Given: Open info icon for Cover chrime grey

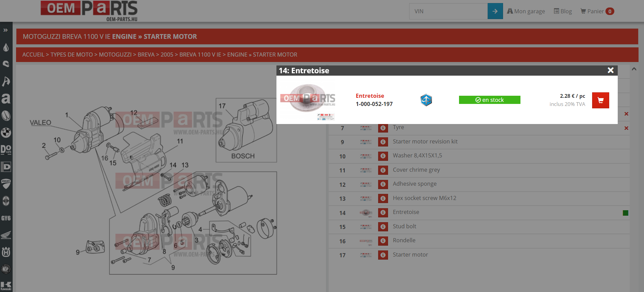Looking at the screenshot, I should tap(383, 170).
